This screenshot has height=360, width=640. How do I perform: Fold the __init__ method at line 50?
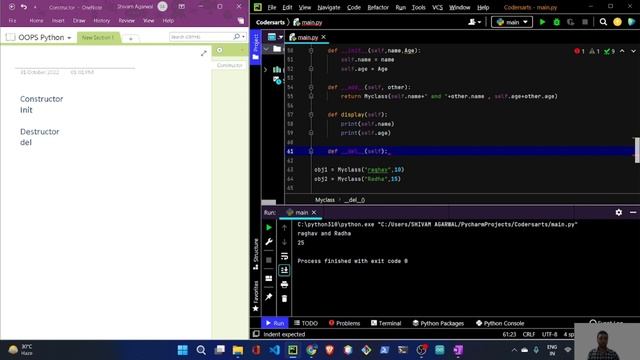coord(311,51)
